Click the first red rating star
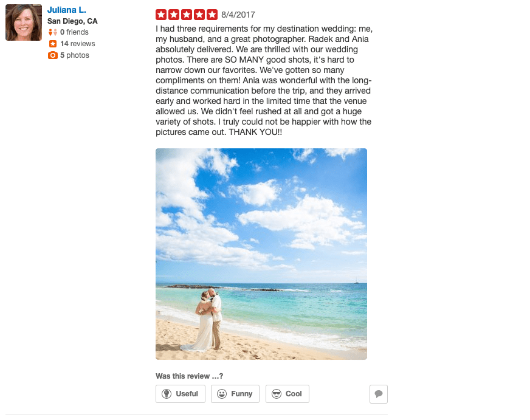 click(161, 15)
